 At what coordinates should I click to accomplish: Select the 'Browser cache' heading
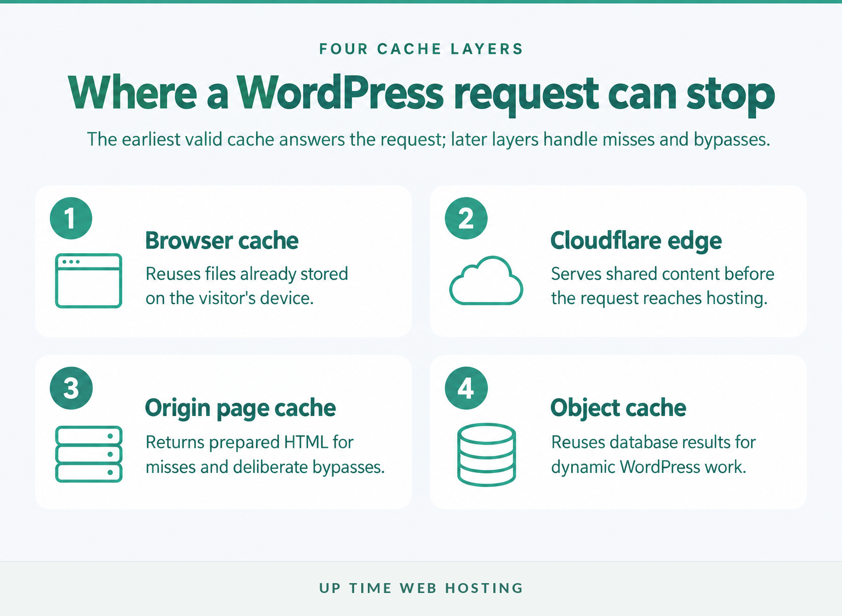221,241
